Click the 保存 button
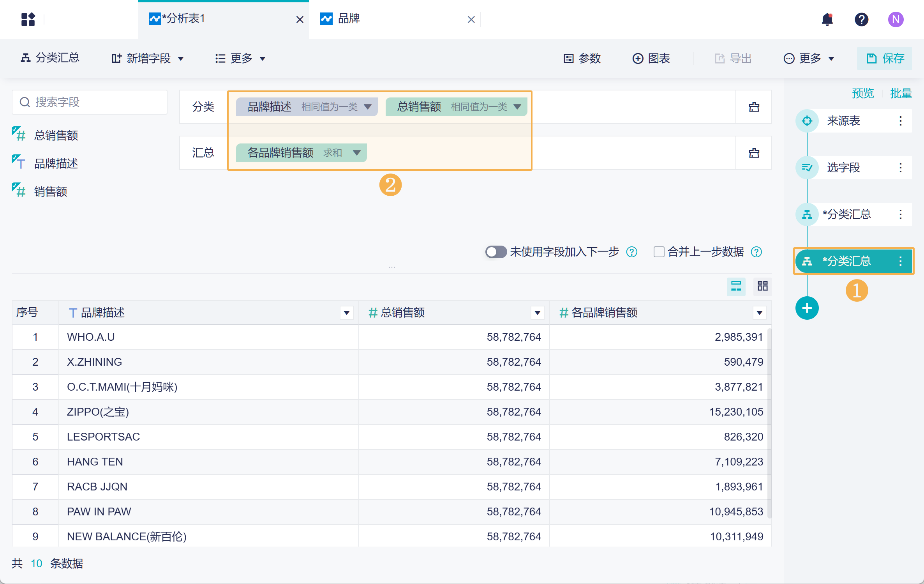Screen dimensions: 924x584 (x=884, y=58)
